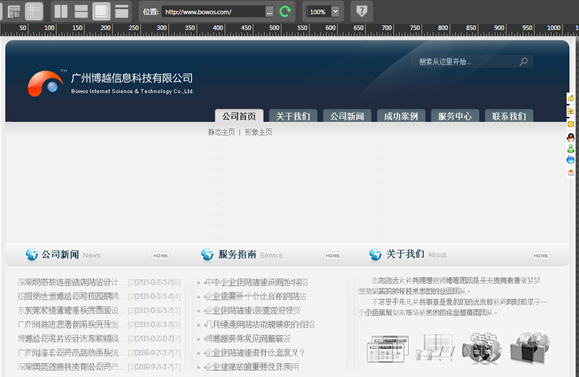The image size is (579, 377).
Task: Click the 形象主页 sub-link
Action: pos(258,132)
